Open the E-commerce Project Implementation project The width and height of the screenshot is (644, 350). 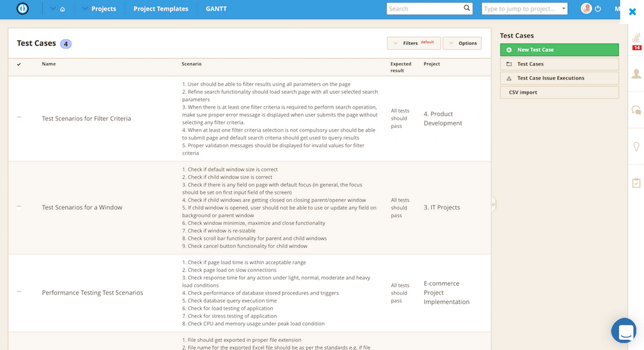click(446, 292)
